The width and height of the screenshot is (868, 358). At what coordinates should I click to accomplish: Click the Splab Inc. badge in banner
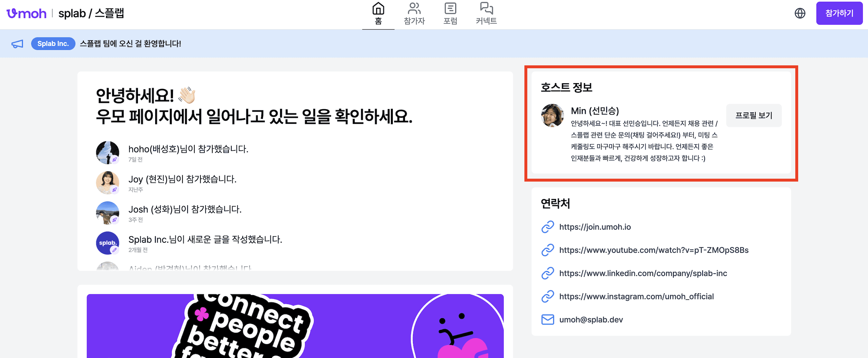pyautogui.click(x=53, y=44)
